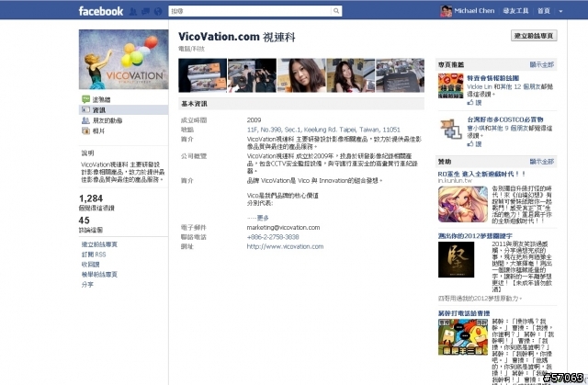Click the wall speech bubble icon
Screen dimensions: 588x385
[x=85, y=99]
